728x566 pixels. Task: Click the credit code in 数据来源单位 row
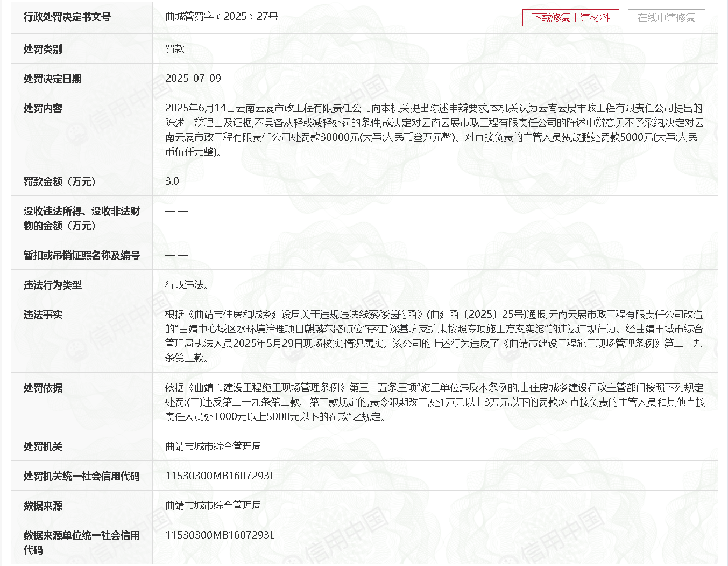[220, 535]
